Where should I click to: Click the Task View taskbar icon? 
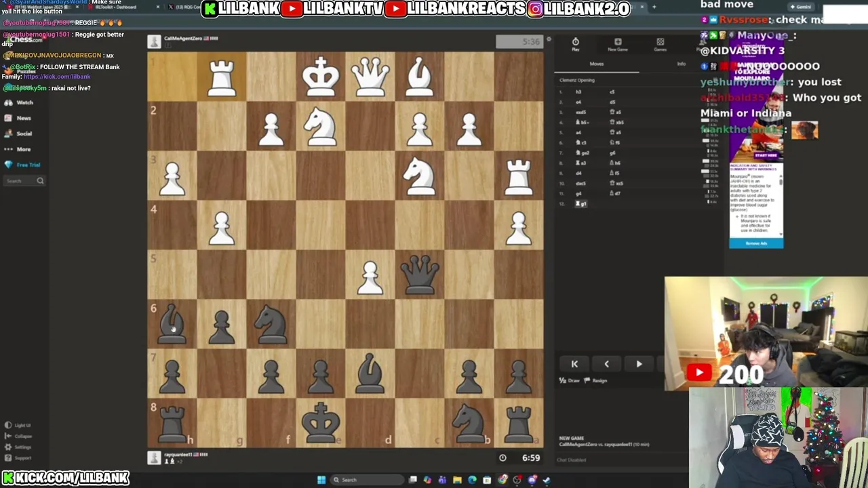(x=412, y=480)
